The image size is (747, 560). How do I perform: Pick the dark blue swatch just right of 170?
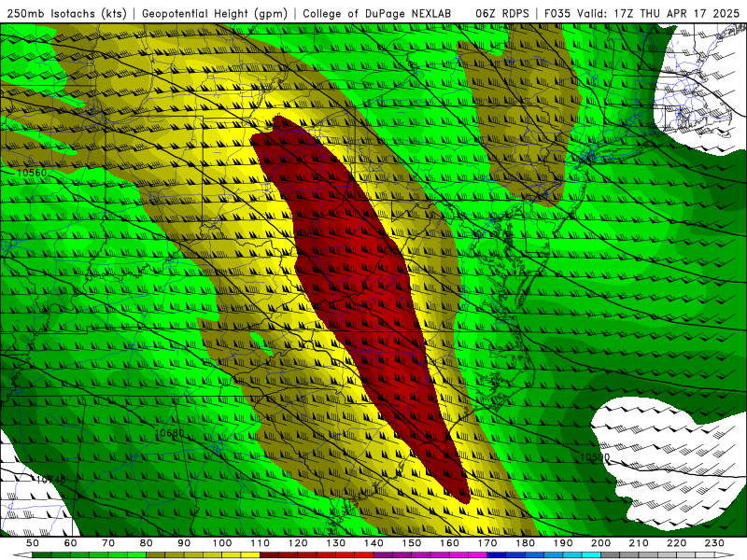497,555
